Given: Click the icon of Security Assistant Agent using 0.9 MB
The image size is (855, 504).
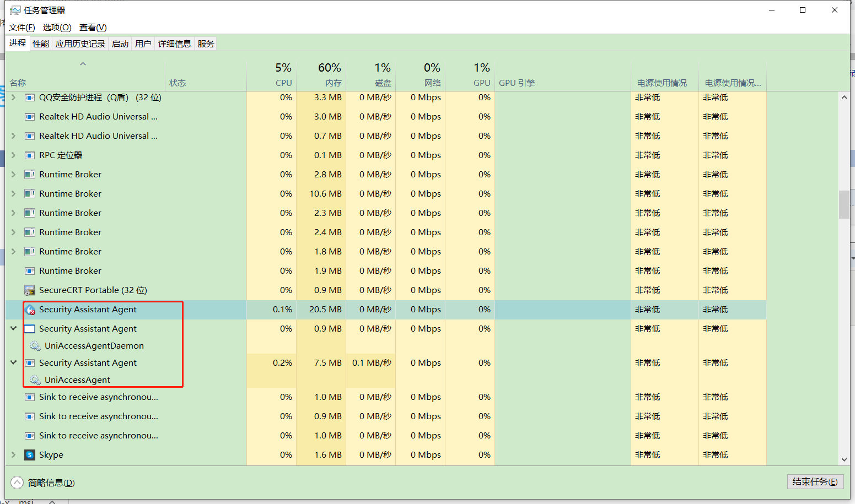Looking at the screenshot, I should 30,329.
